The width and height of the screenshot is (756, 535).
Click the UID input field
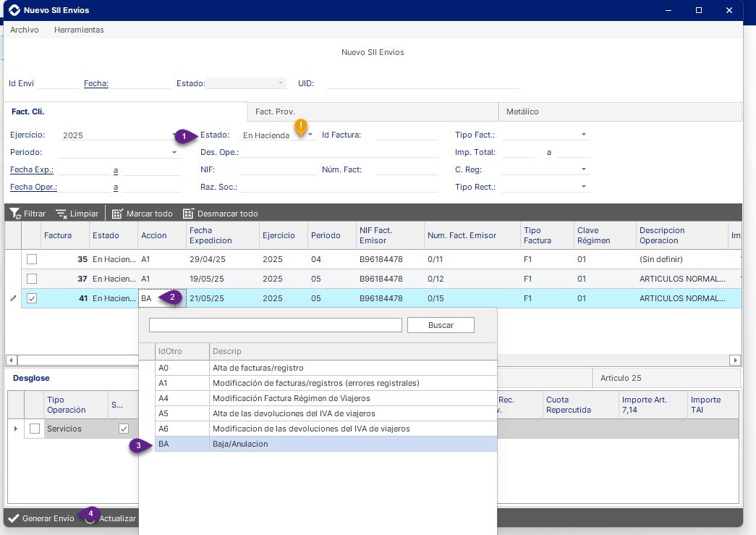point(422,83)
